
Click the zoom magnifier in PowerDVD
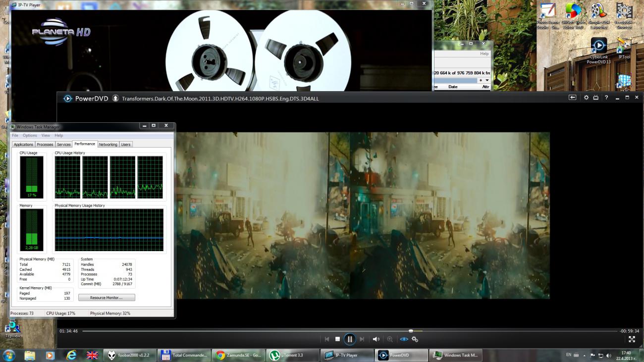point(390,339)
